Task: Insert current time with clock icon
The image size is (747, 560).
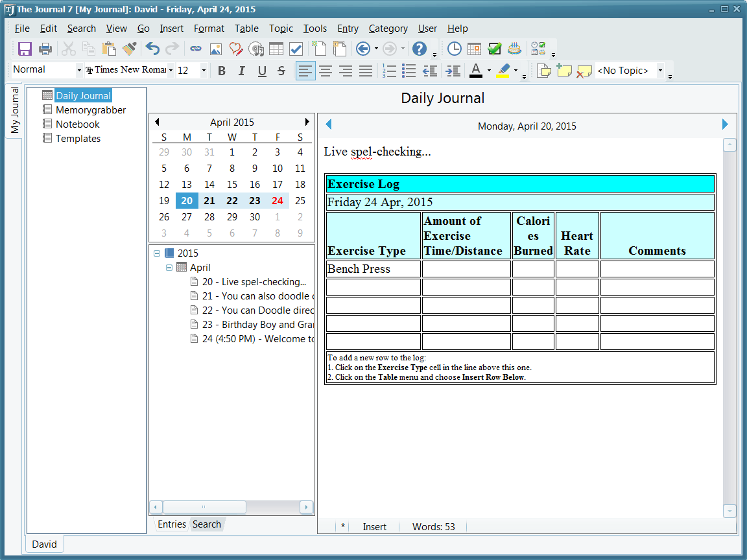Action: click(x=455, y=49)
